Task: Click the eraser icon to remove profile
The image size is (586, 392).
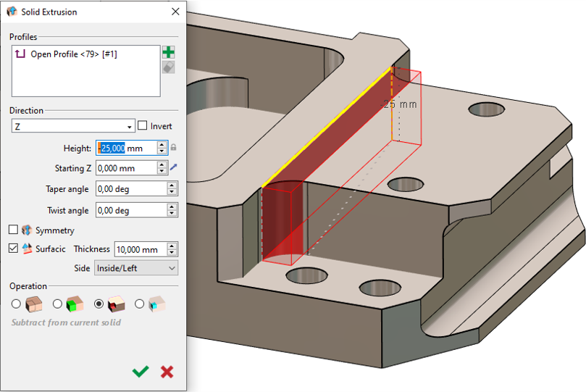Action: tap(168, 67)
